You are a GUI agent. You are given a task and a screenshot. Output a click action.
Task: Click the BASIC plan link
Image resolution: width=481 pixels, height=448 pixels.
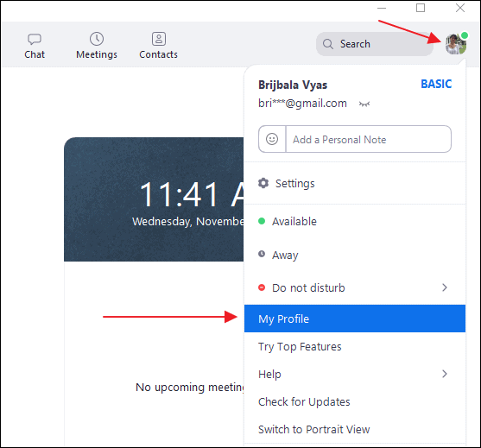(x=436, y=84)
